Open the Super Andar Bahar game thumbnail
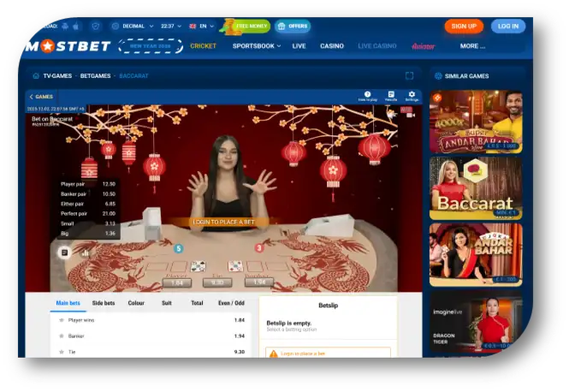The height and width of the screenshot is (392, 569). pyautogui.click(x=476, y=122)
